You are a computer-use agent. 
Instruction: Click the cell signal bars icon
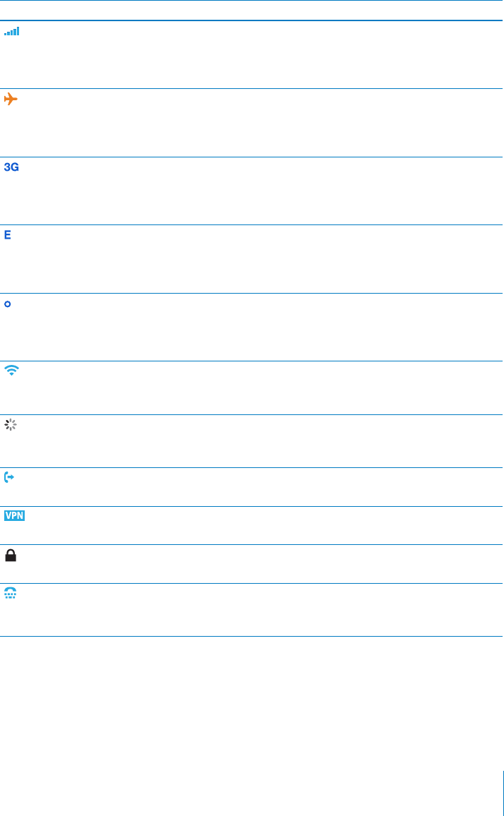[11, 31]
